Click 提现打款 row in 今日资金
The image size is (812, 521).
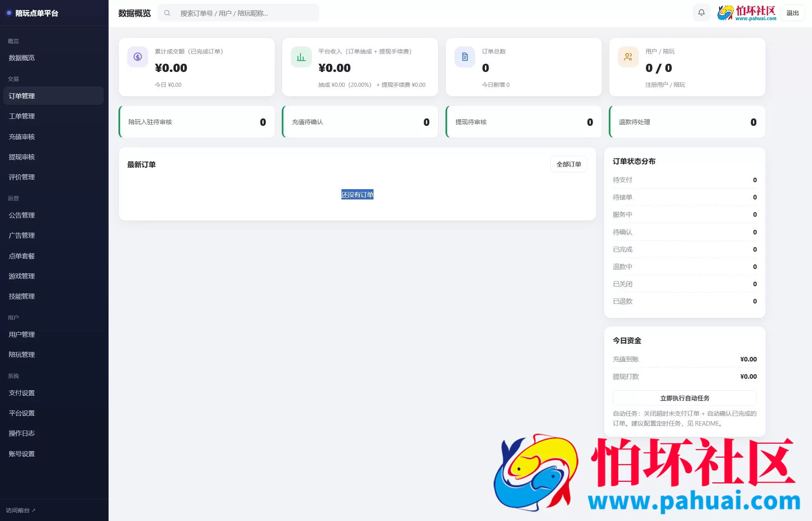tap(684, 377)
